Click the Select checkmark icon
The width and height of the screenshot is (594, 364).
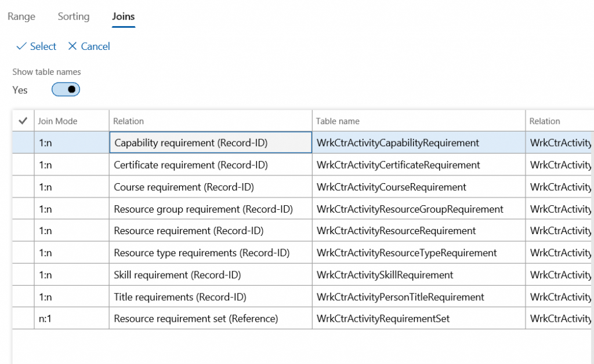[21, 46]
